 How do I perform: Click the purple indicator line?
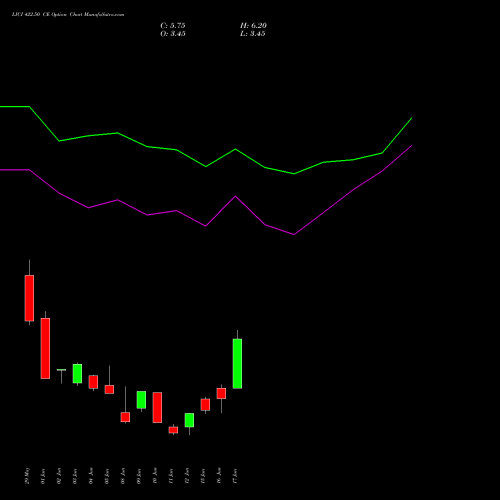tap(206, 226)
